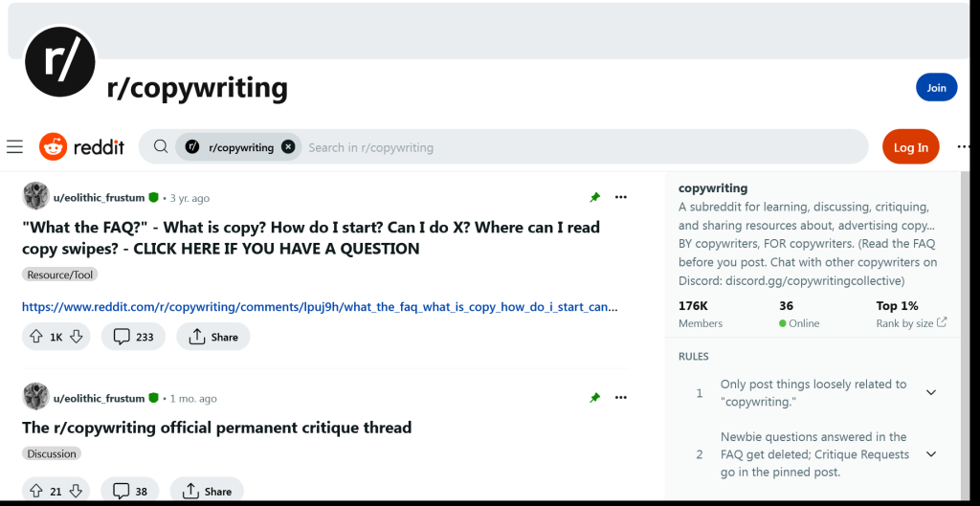The width and height of the screenshot is (980, 506).
Task: Expand rule 2 about newbie questions
Action: tap(930, 454)
